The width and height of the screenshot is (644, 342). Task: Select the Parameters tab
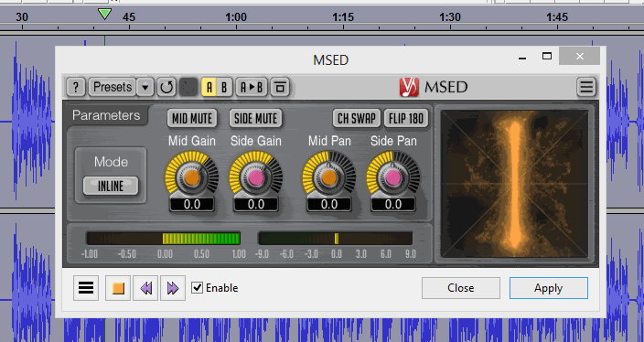pos(106,115)
